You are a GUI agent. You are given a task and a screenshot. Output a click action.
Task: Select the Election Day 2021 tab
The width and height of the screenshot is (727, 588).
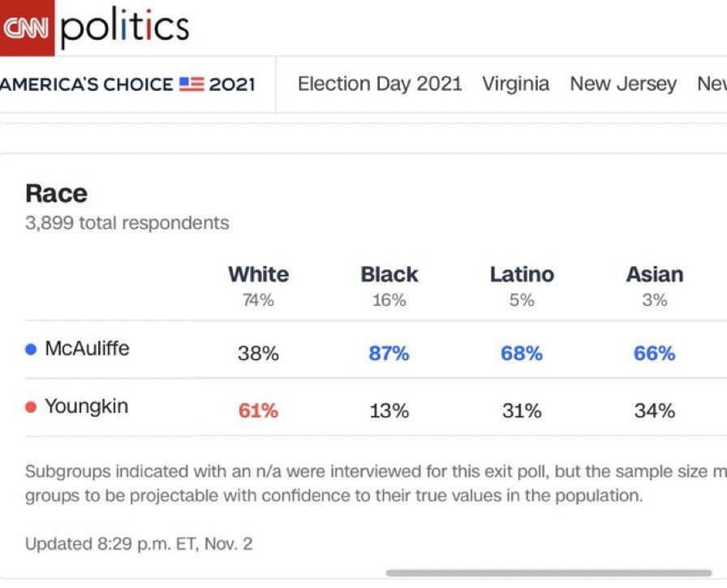380,84
